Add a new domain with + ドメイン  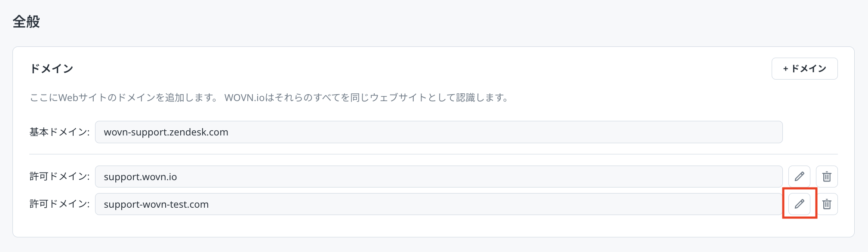pyautogui.click(x=804, y=69)
